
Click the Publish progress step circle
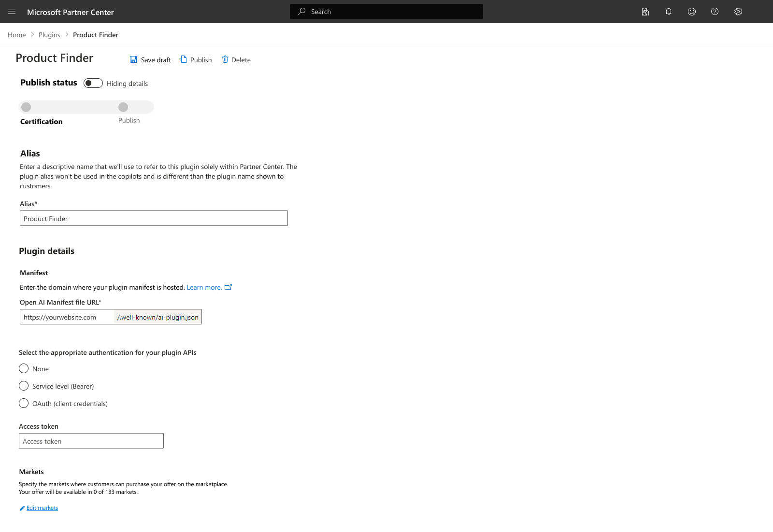pyautogui.click(x=123, y=107)
